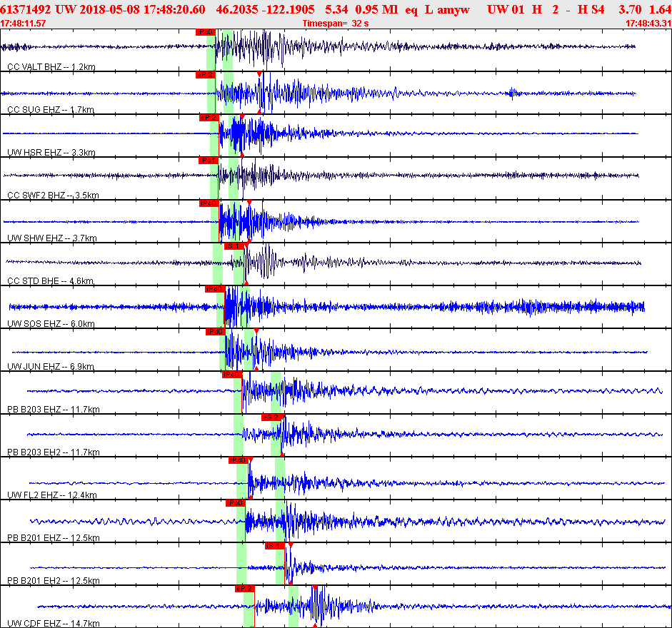This screenshot has height=628, width=672.
Task: Click the eP 2 pick flag on UW CDF trace
Action: (244, 589)
